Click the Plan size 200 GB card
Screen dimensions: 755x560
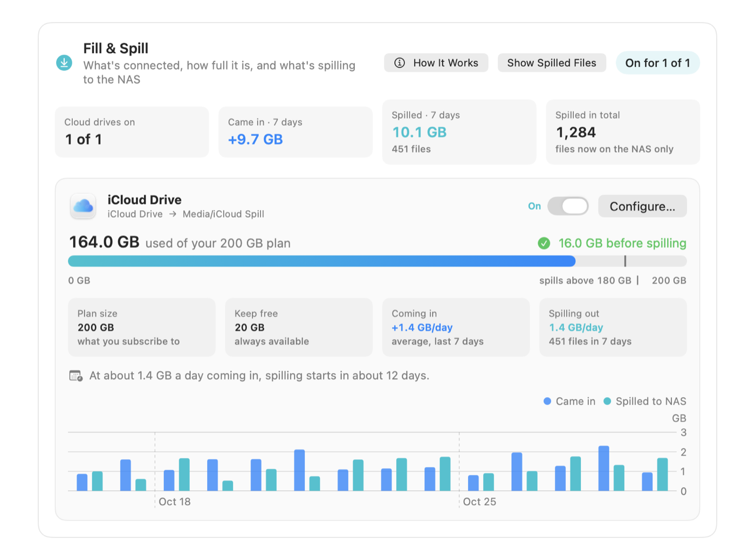141,327
